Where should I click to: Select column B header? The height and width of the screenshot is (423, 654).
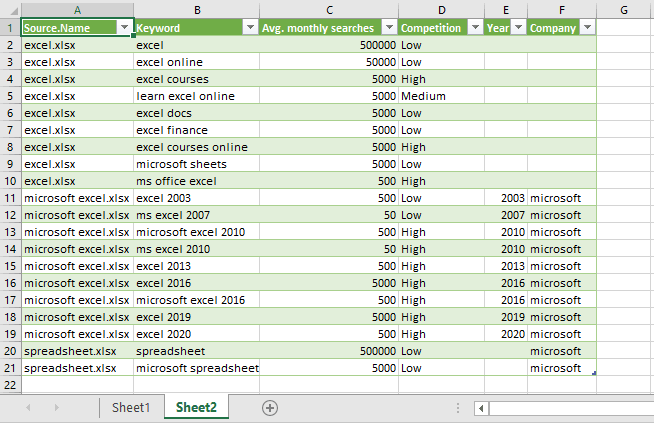tap(197, 10)
